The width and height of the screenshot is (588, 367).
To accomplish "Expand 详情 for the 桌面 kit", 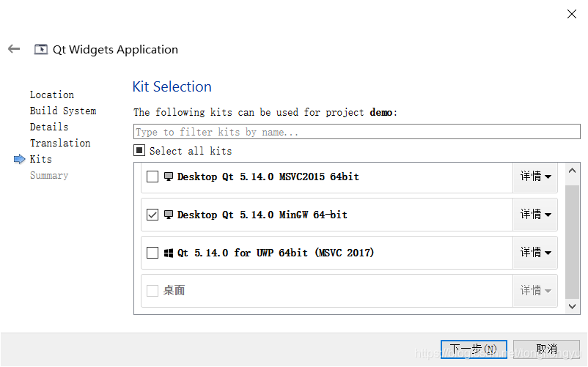I will point(535,291).
